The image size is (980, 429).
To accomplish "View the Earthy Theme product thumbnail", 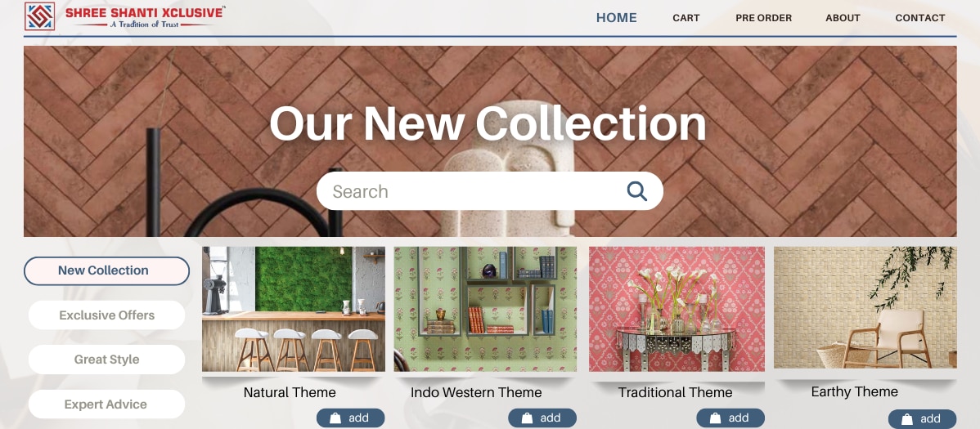I will click(865, 307).
